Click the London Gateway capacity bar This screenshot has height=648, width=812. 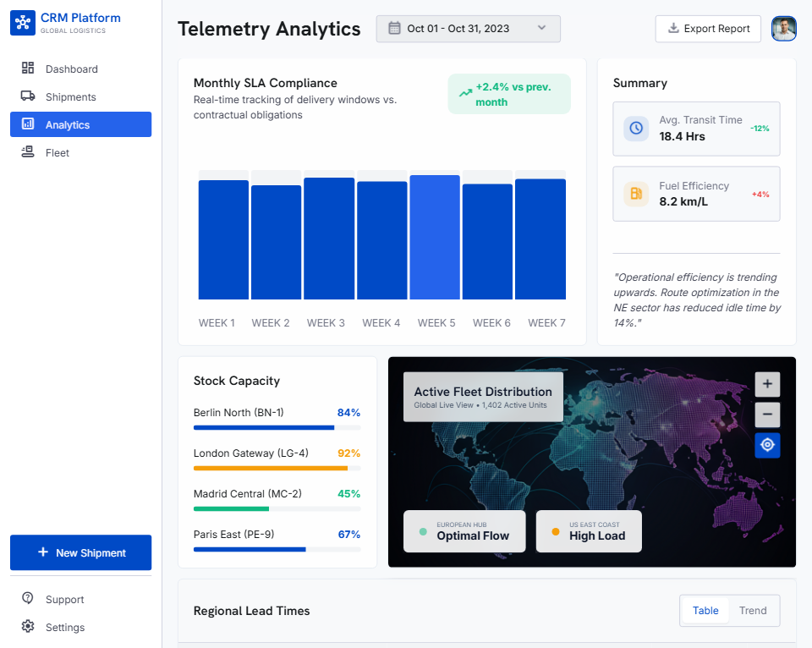point(277,469)
